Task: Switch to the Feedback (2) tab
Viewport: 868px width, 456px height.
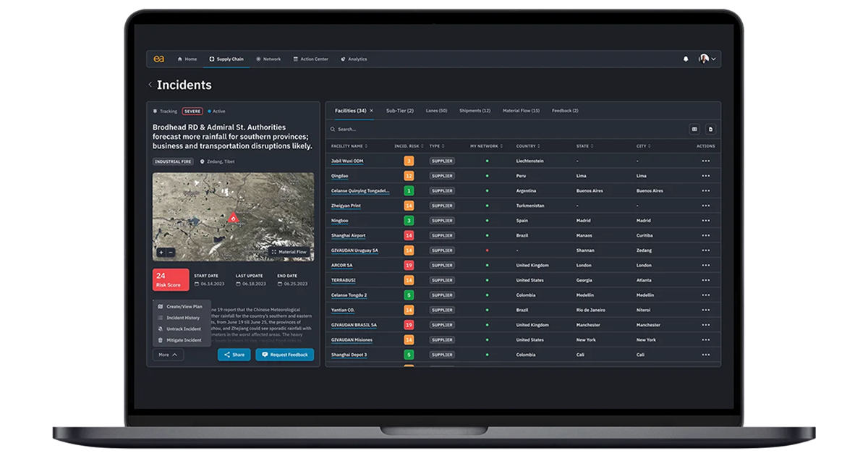Action: [x=565, y=111]
